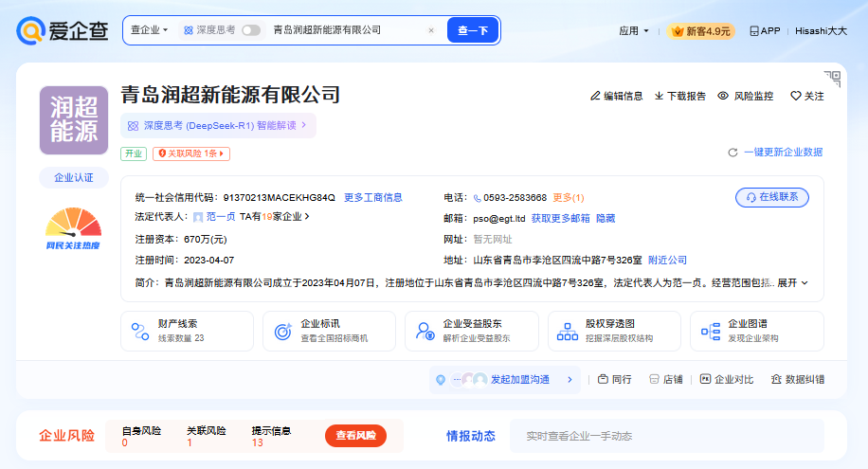
Task: Click the phone icon beside 0593-2583668
Action: tap(478, 198)
